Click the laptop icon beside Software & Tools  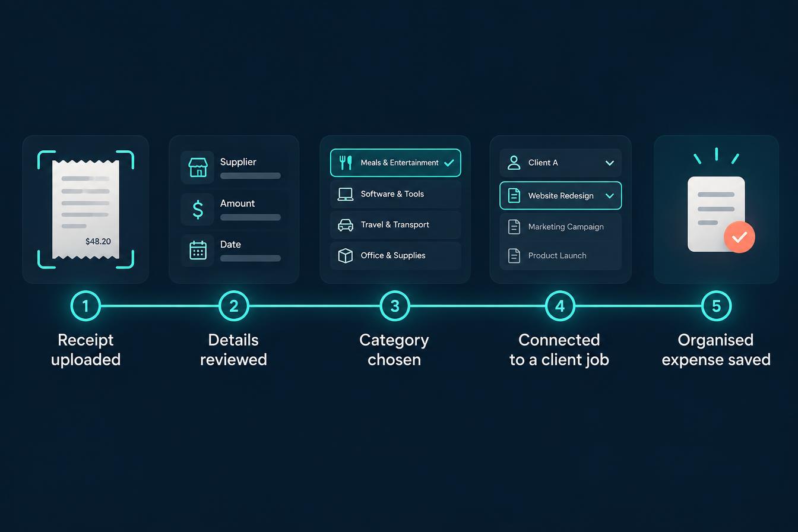click(x=346, y=194)
